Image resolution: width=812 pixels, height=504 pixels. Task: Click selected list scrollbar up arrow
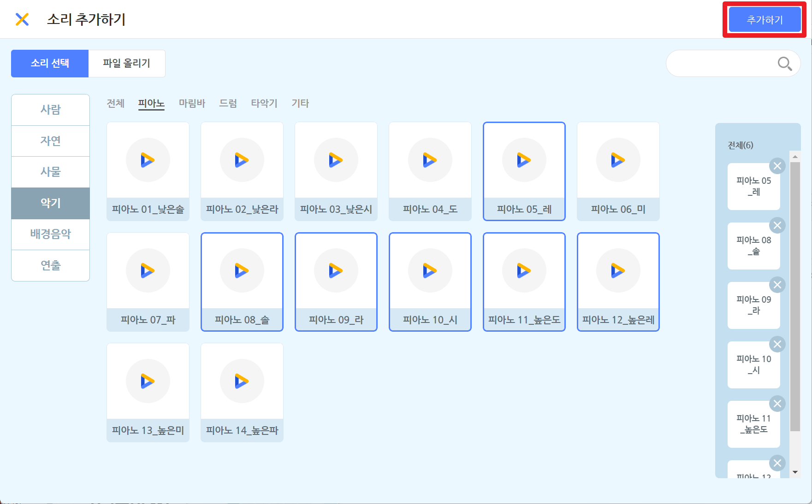point(795,157)
